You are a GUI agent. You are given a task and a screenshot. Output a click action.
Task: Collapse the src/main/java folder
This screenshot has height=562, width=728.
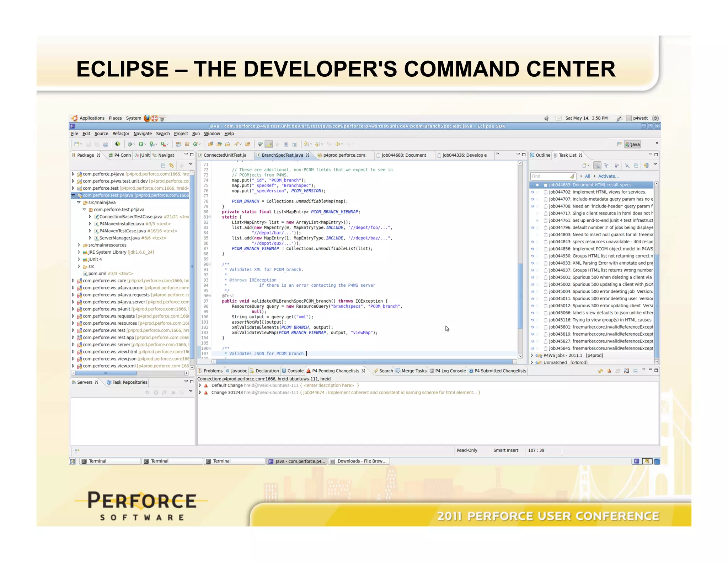(x=79, y=202)
